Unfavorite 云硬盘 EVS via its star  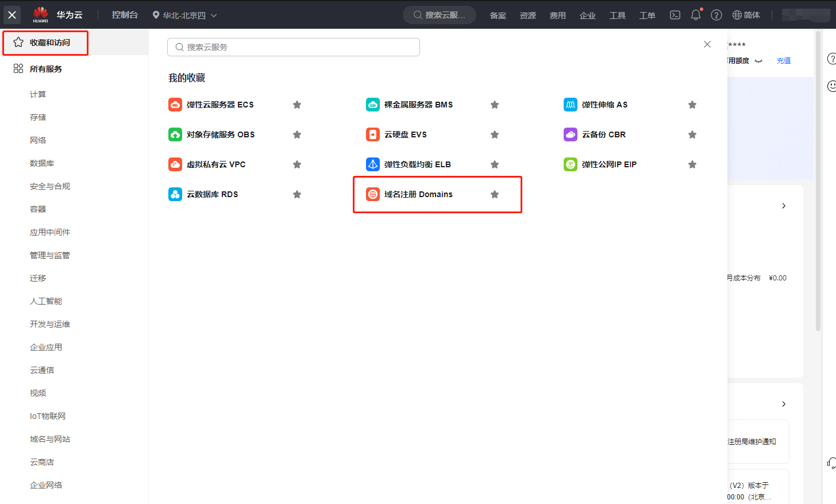(495, 134)
